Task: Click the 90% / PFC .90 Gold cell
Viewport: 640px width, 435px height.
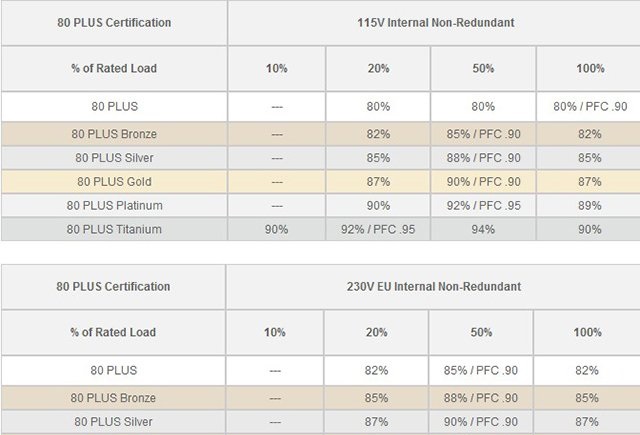Action: [x=483, y=181]
